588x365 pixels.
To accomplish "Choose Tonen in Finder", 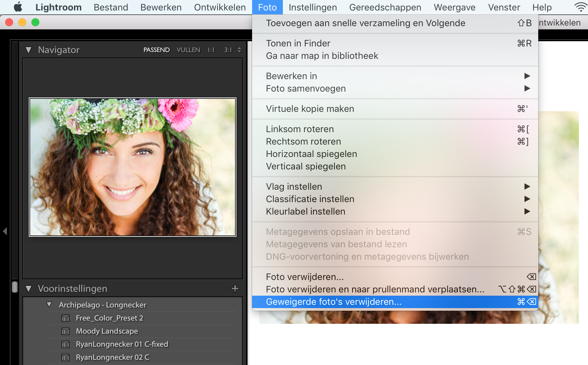I will click(x=395, y=43).
